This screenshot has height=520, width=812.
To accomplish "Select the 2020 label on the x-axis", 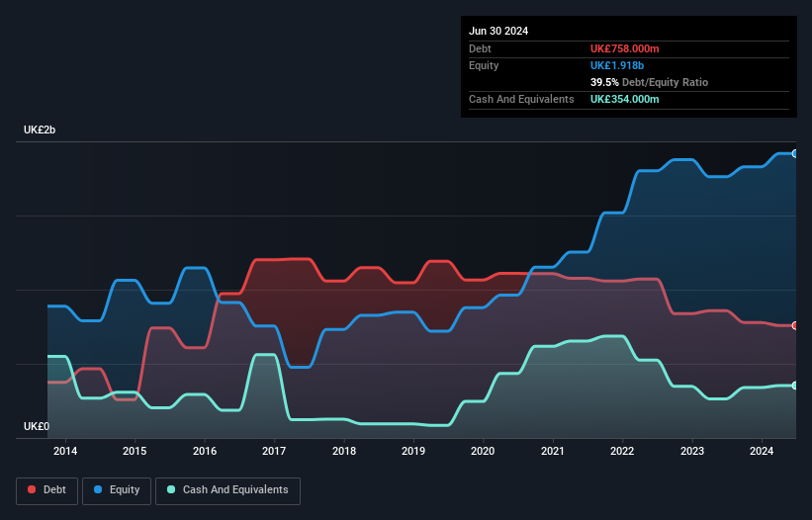I will [483, 451].
